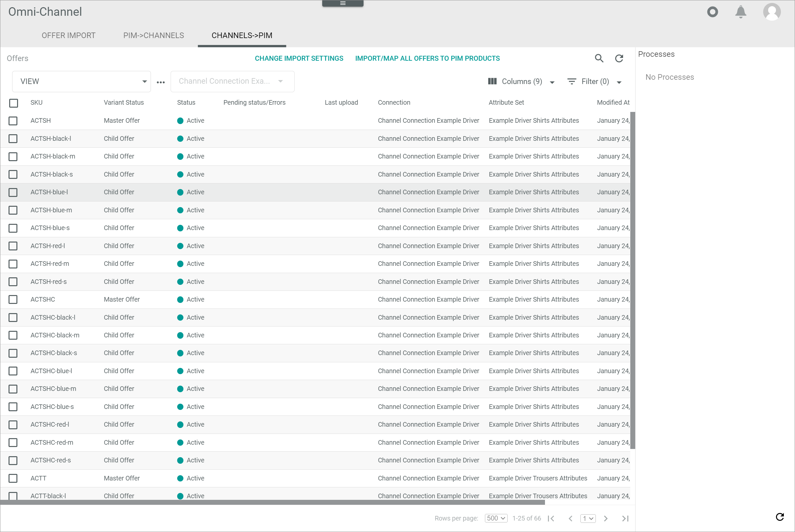Click IMPORT/MAP ALL OFFERS TO PIM PRODUCTS
The image size is (795, 532).
tap(427, 58)
